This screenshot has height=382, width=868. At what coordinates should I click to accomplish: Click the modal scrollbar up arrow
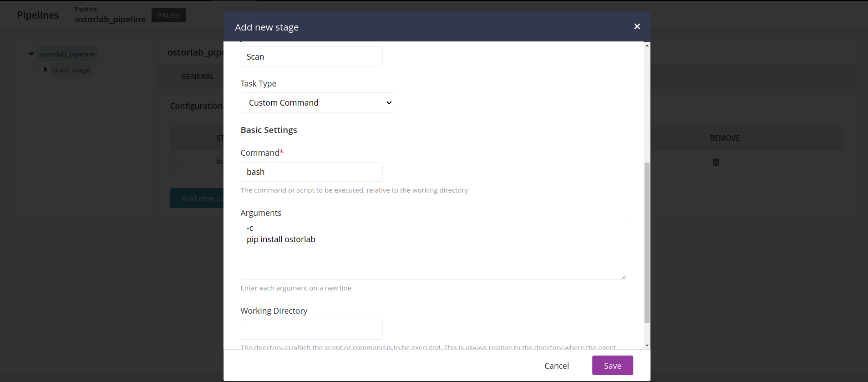pyautogui.click(x=647, y=46)
